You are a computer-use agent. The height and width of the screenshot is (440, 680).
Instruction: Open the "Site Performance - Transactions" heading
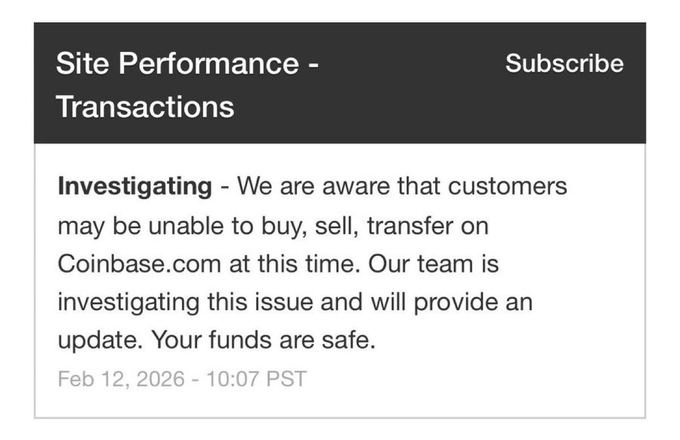pos(188,85)
